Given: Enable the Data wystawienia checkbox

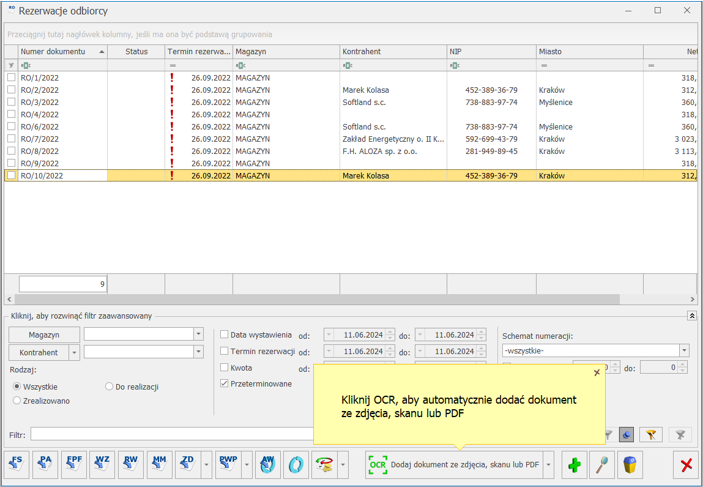Looking at the screenshot, I should click(x=225, y=335).
